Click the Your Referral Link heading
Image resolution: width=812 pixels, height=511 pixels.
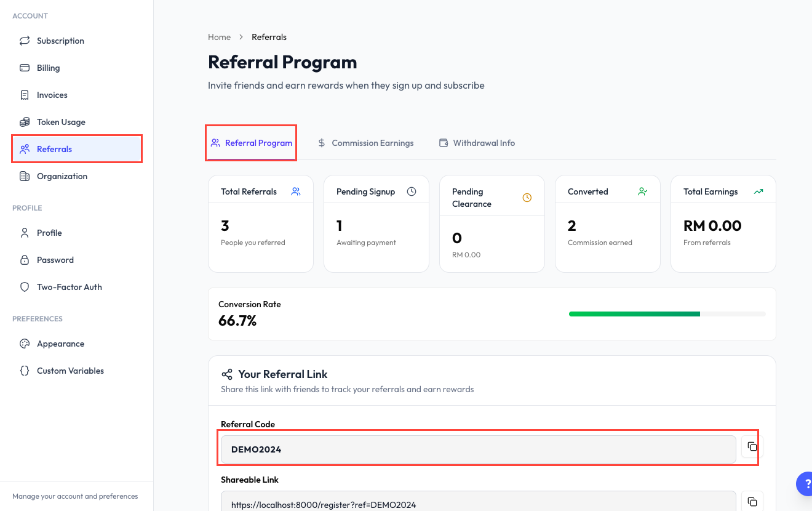tap(283, 374)
